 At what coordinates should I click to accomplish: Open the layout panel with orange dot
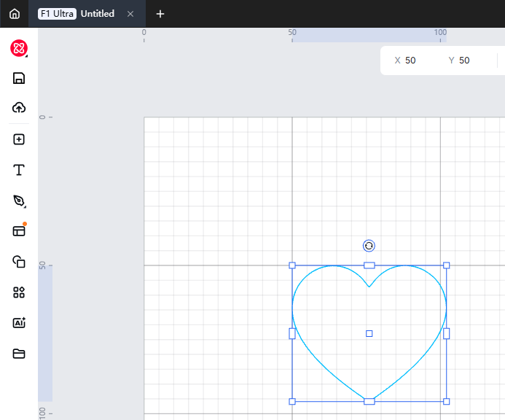19,231
